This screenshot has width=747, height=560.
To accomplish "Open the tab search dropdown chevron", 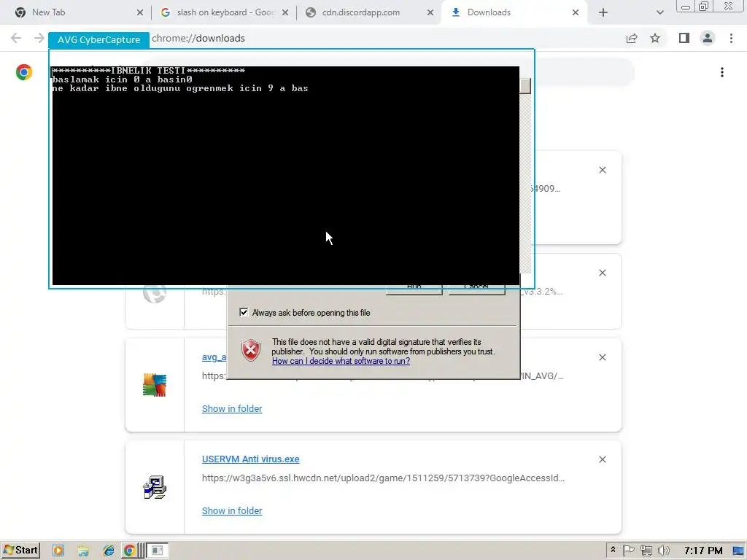I will coord(659,12).
